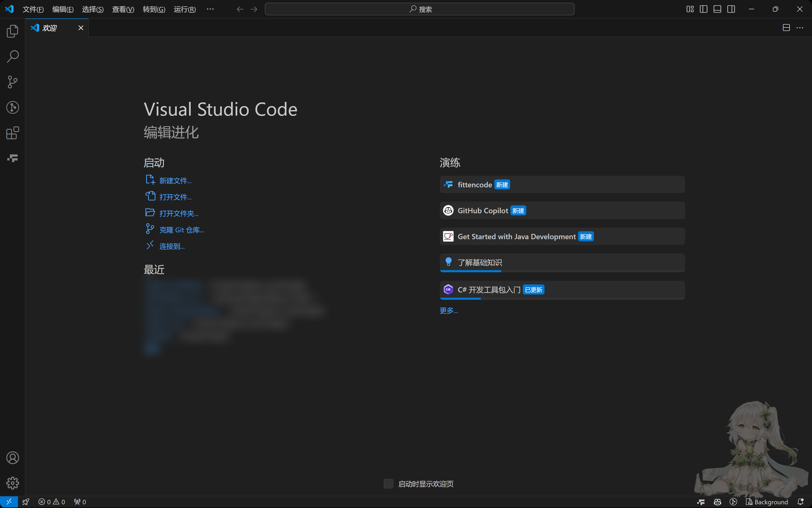Click the 克隆 Git 仓库... link

(x=182, y=230)
